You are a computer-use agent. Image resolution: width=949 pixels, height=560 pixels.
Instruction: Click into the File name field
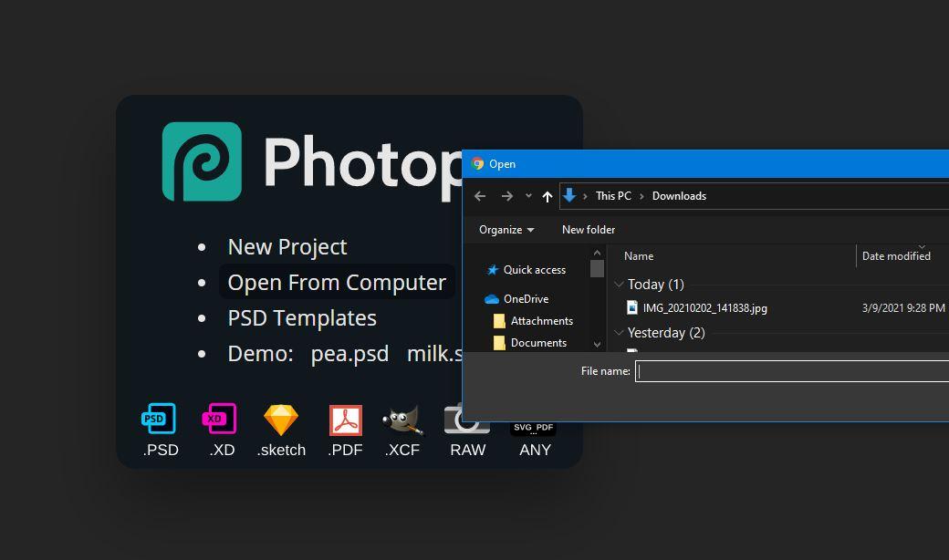click(x=792, y=371)
